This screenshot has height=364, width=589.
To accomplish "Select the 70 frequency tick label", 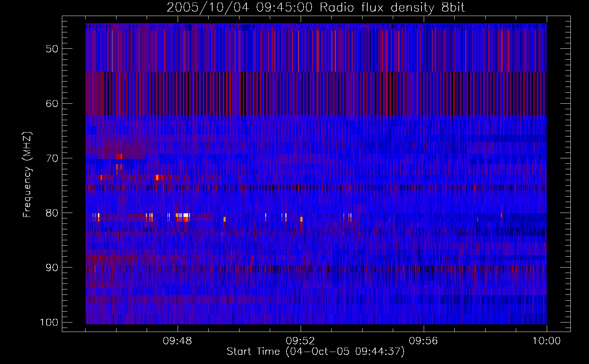I will 52,158.
